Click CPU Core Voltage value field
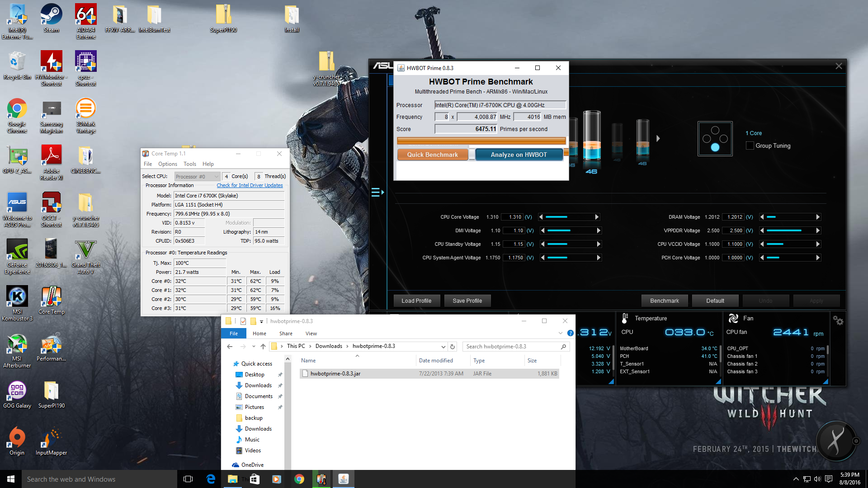The width and height of the screenshot is (868, 488). coord(513,217)
